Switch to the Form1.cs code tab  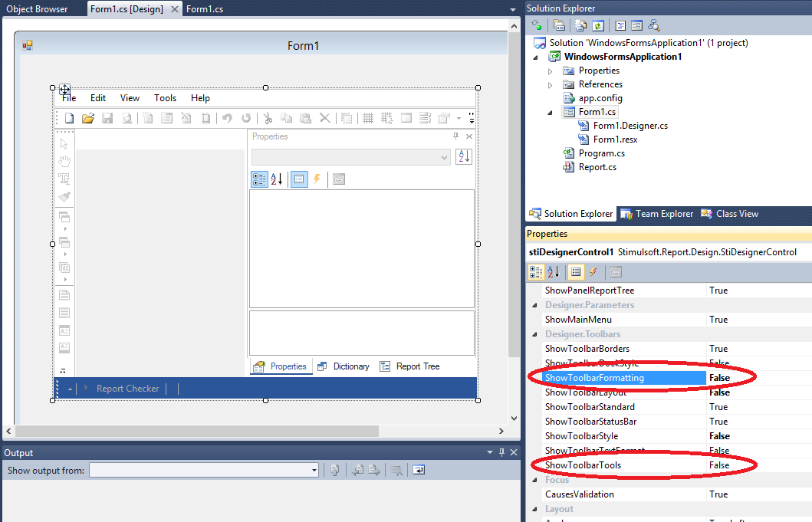coord(205,8)
